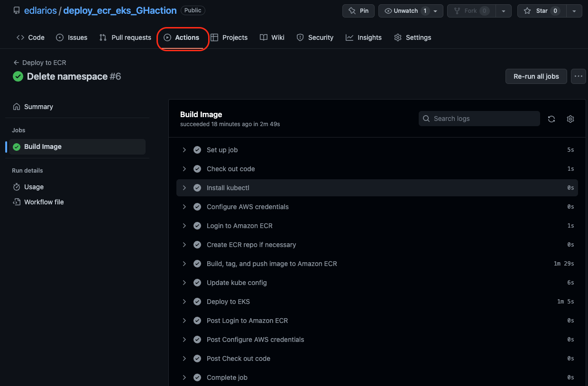588x386 pixels.
Task: Open the edlarios profile link
Action: coord(40,10)
